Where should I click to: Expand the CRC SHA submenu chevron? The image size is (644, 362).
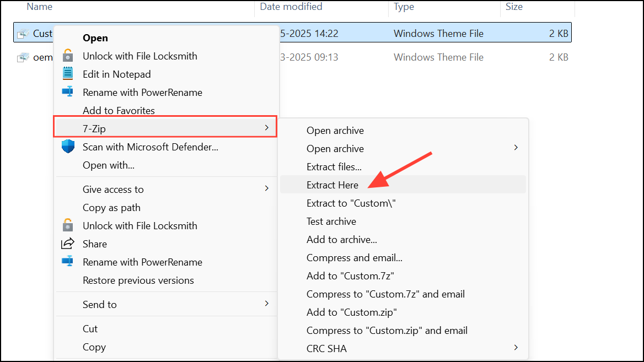pyautogui.click(x=516, y=348)
